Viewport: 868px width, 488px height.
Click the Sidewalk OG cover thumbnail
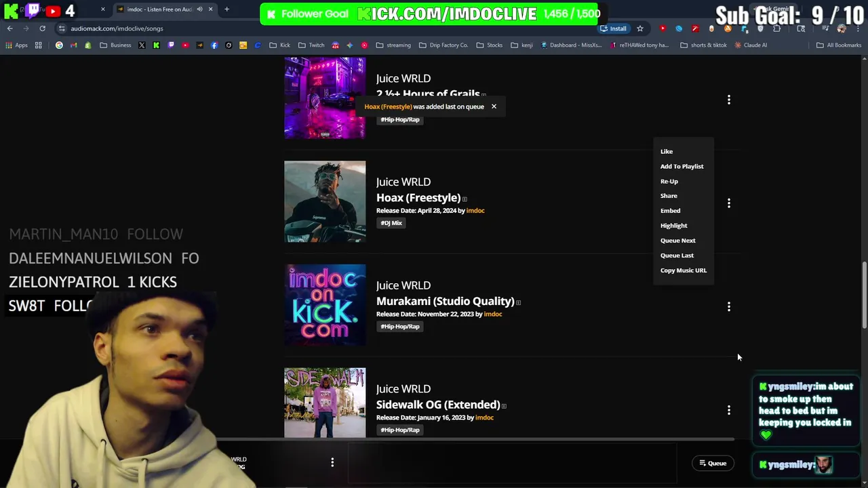(325, 403)
